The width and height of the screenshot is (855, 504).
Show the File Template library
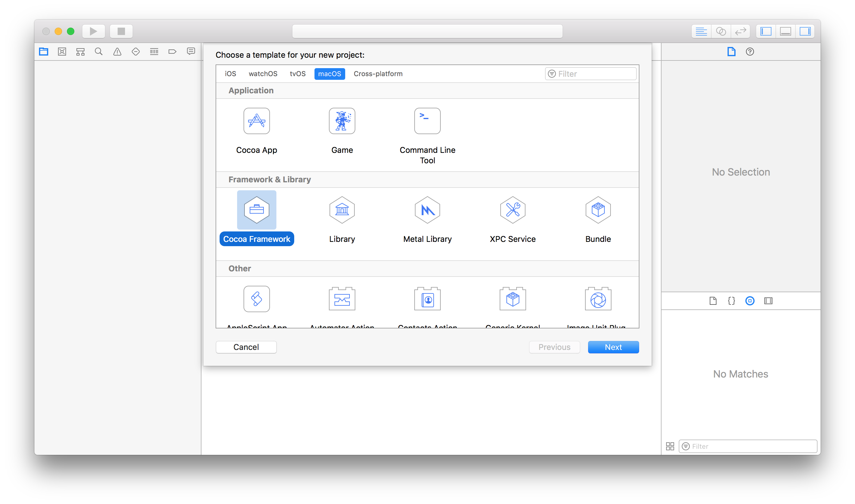713,301
